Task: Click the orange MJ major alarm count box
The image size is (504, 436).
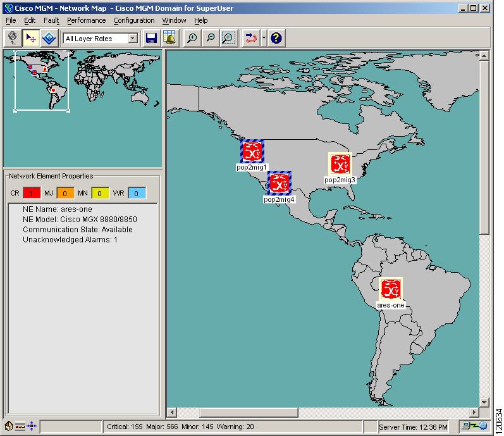Action: (65, 193)
